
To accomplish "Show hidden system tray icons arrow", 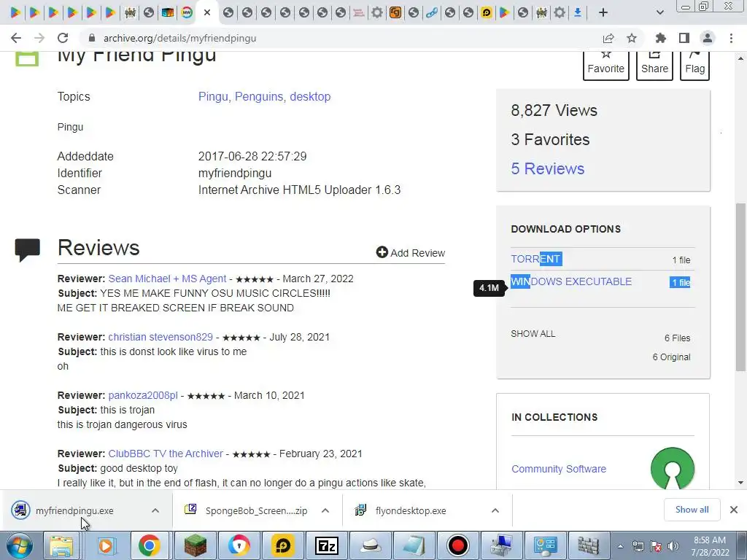I will 620,546.
